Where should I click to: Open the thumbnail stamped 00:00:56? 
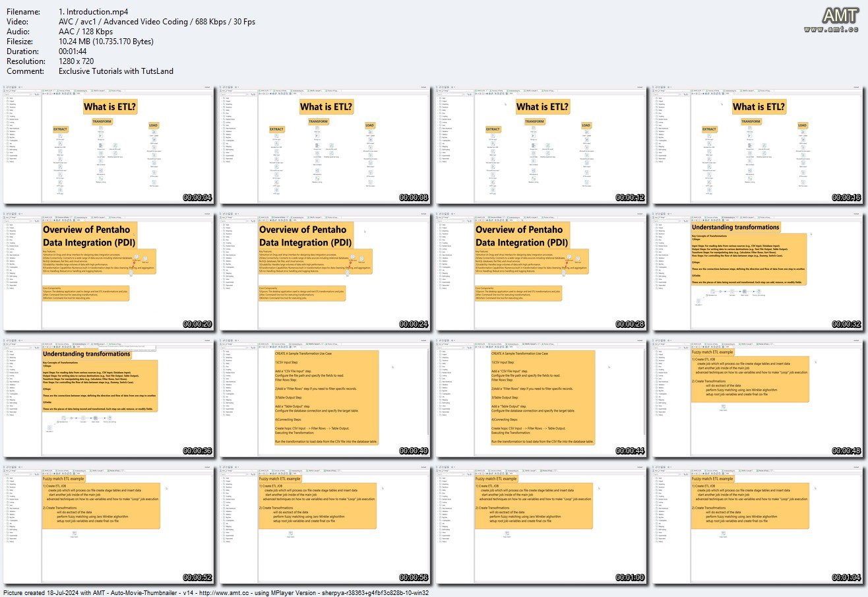pos(324,524)
